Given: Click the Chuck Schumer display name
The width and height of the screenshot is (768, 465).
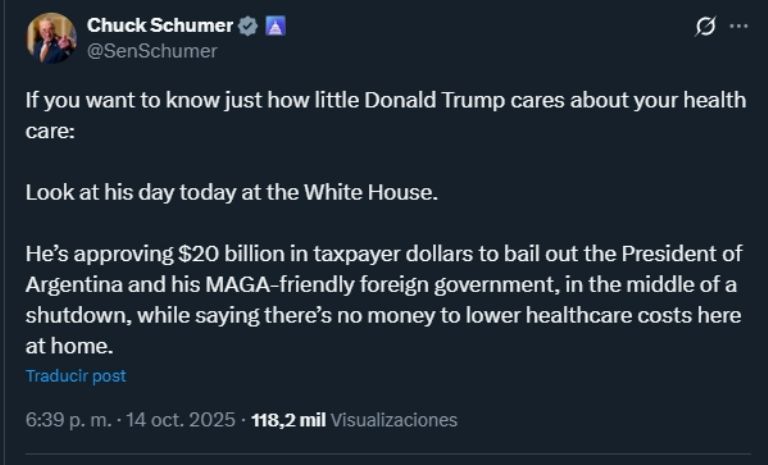Looking at the screenshot, I should (x=160, y=26).
